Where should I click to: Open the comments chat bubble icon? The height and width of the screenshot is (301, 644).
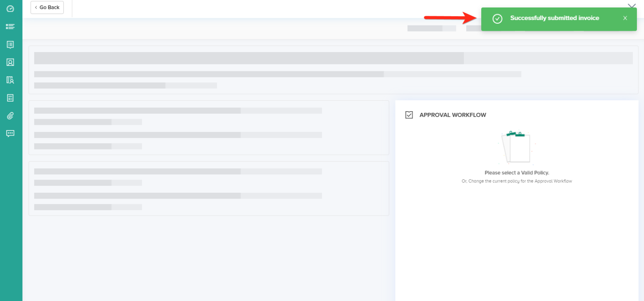pyautogui.click(x=10, y=134)
